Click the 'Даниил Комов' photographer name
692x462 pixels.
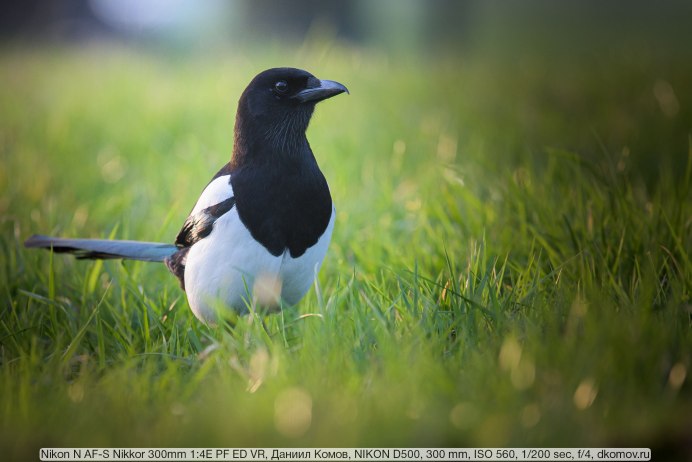(278, 454)
